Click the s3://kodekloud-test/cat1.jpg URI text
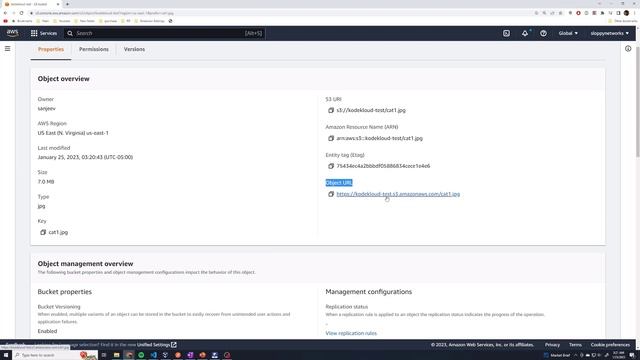The width and height of the screenshot is (640, 360). coord(371,110)
